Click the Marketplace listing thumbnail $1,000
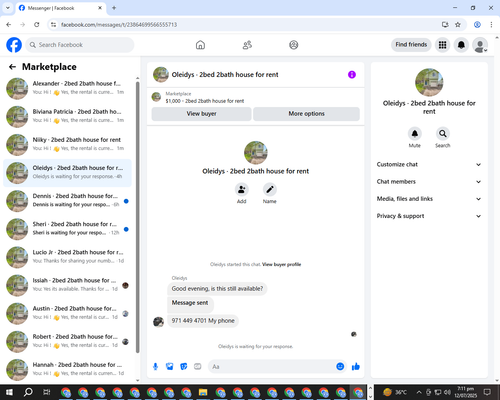This screenshot has width=500, height=400. pyautogui.click(x=156, y=97)
